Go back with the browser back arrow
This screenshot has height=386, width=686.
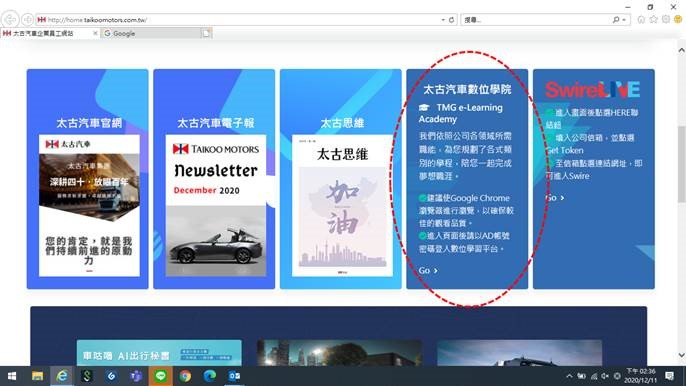10,19
